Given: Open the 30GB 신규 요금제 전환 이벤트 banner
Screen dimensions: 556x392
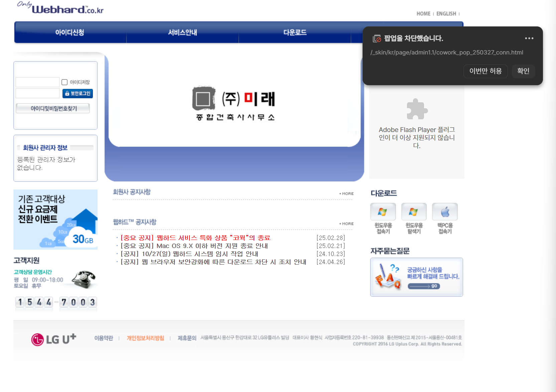Looking at the screenshot, I should [55, 220].
